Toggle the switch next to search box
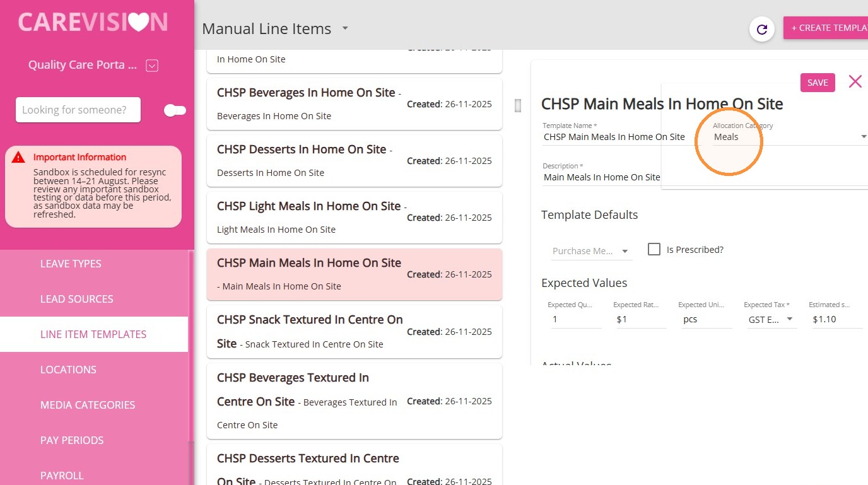868x485 pixels. coord(175,110)
